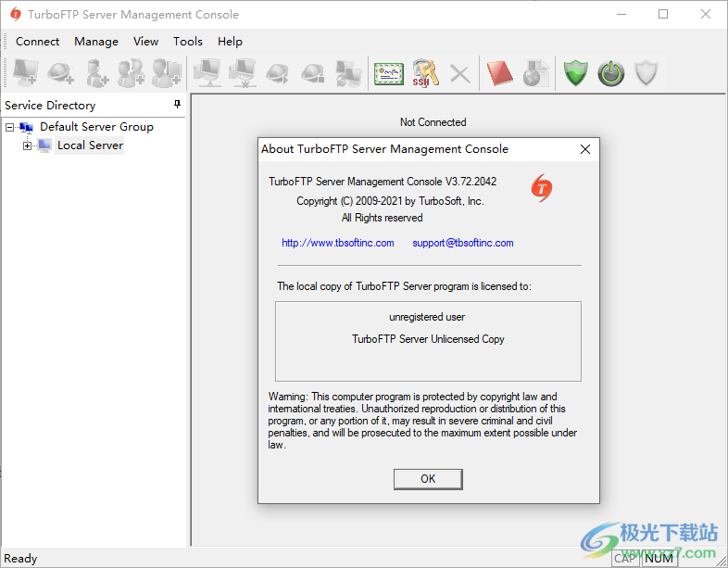Select Default Server Group in tree

(96, 127)
